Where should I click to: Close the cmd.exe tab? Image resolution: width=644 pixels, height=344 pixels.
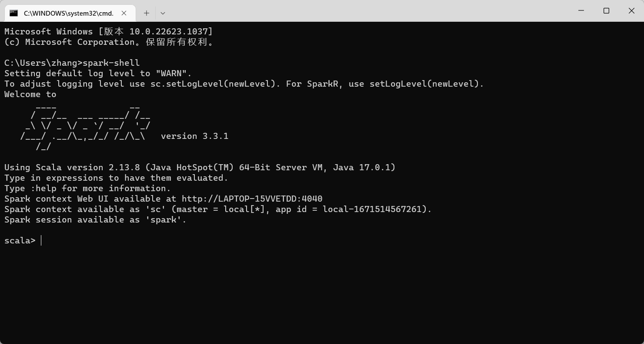(x=124, y=13)
